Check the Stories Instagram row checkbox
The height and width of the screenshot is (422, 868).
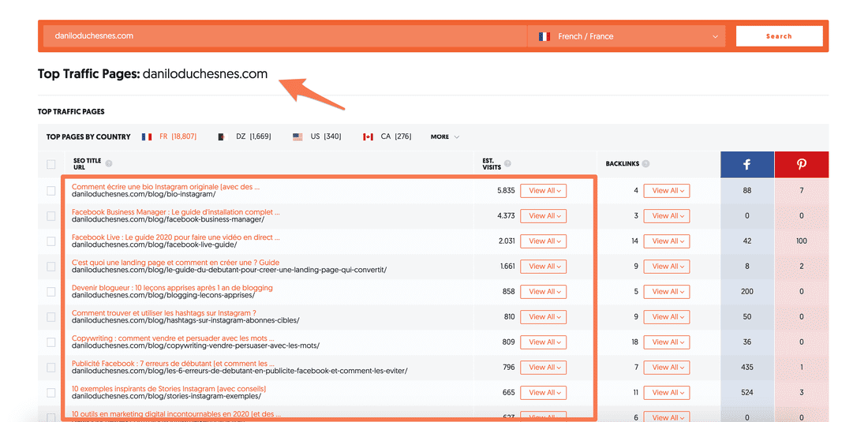tap(51, 393)
